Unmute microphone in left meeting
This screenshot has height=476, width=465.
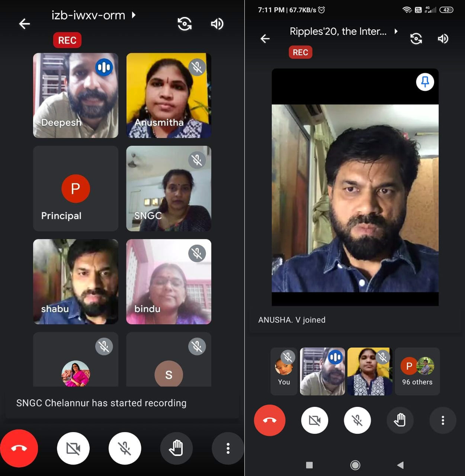(x=125, y=448)
